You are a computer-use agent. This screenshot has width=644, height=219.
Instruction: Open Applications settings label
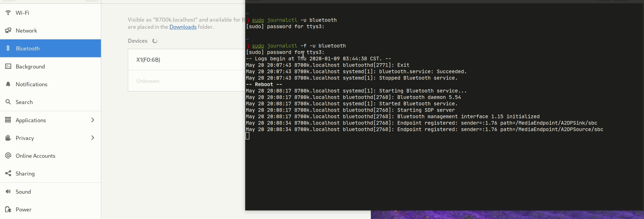coord(31,120)
